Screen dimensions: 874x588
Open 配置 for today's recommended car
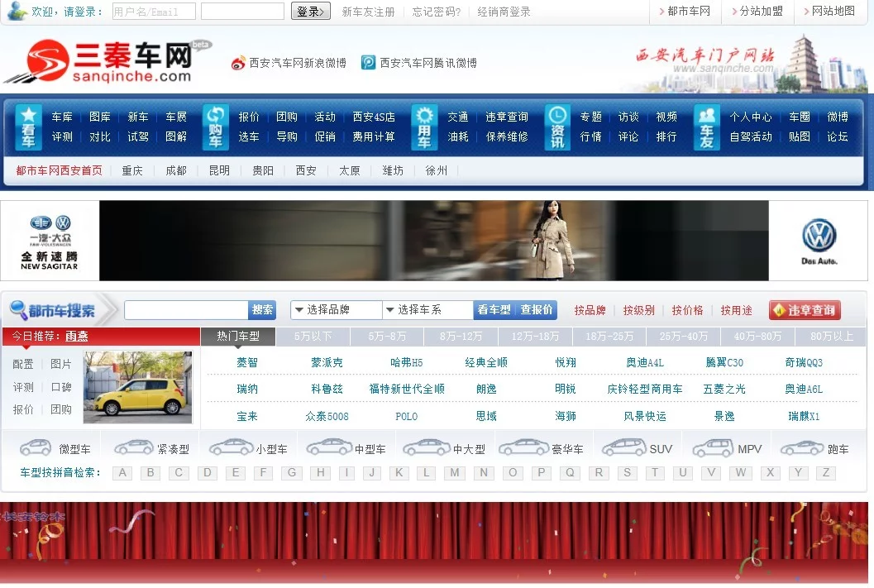[23, 364]
